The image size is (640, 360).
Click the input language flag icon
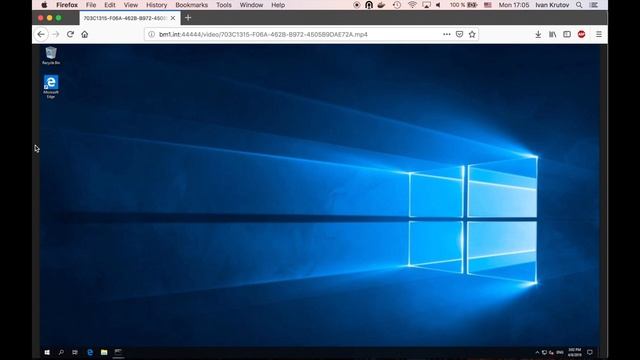(488, 5)
